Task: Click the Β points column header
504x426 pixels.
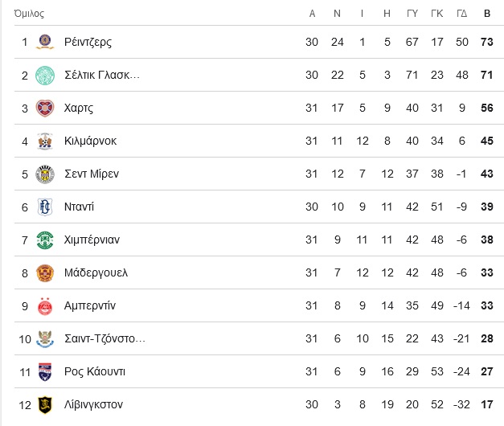Action: pos(487,14)
